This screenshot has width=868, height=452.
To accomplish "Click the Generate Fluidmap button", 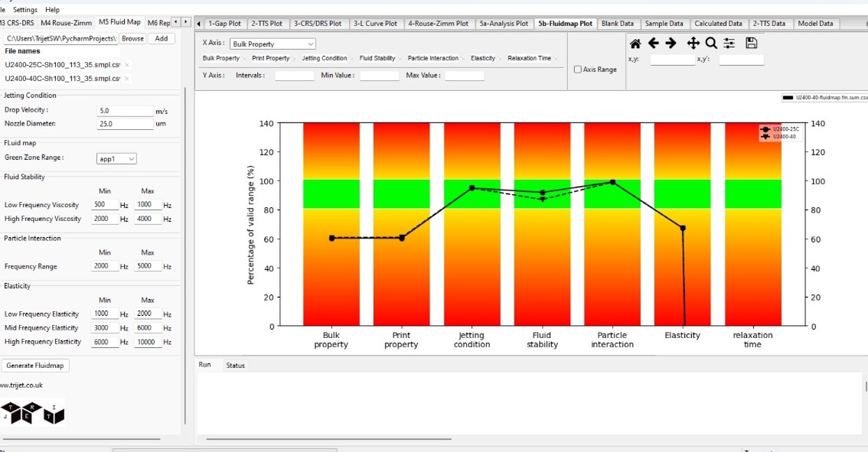I will 35,366.
